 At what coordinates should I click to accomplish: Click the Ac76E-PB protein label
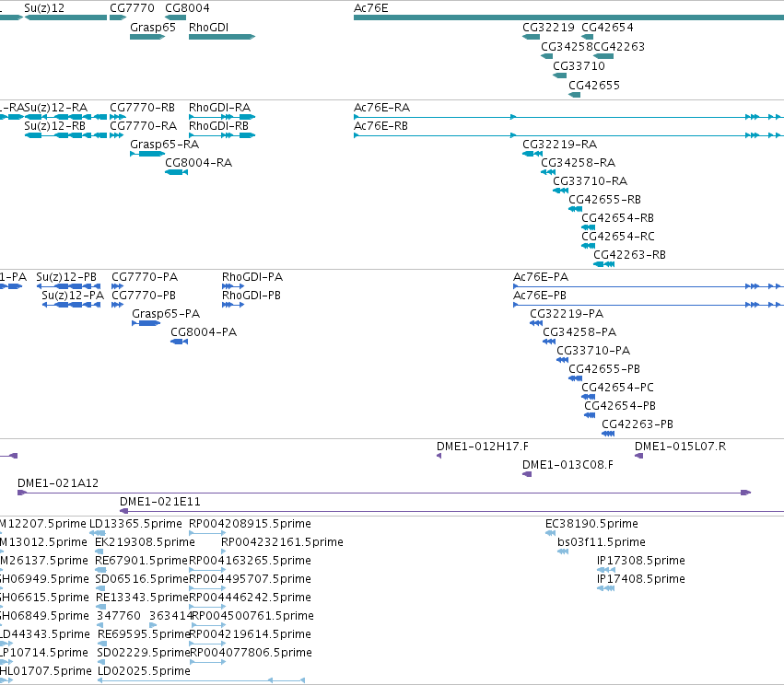coord(540,296)
